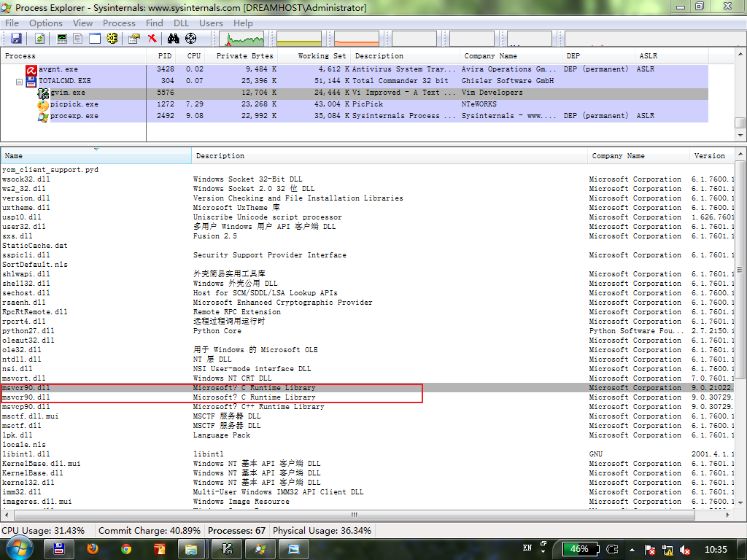Select the libintl.dll row
Viewport: 747px width, 560px height.
[367, 454]
